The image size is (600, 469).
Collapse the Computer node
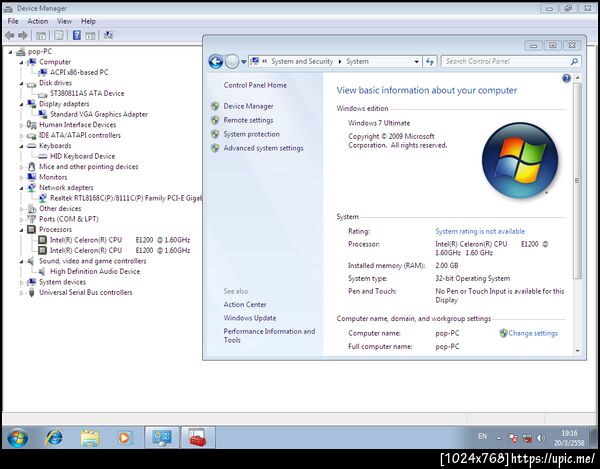tap(21, 62)
